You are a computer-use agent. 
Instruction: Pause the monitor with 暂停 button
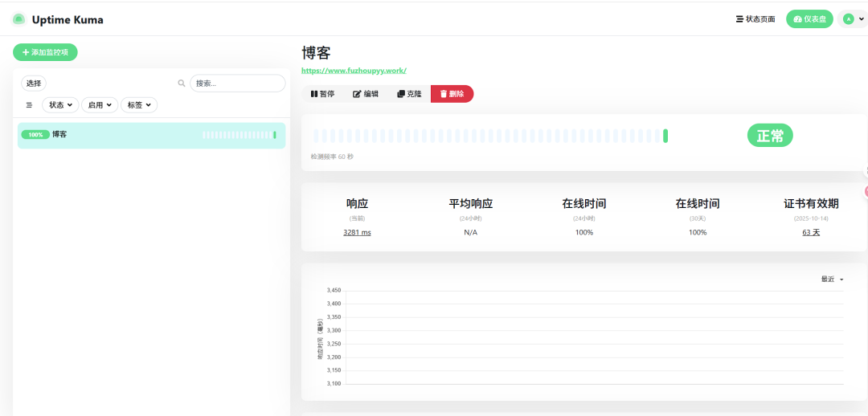323,94
